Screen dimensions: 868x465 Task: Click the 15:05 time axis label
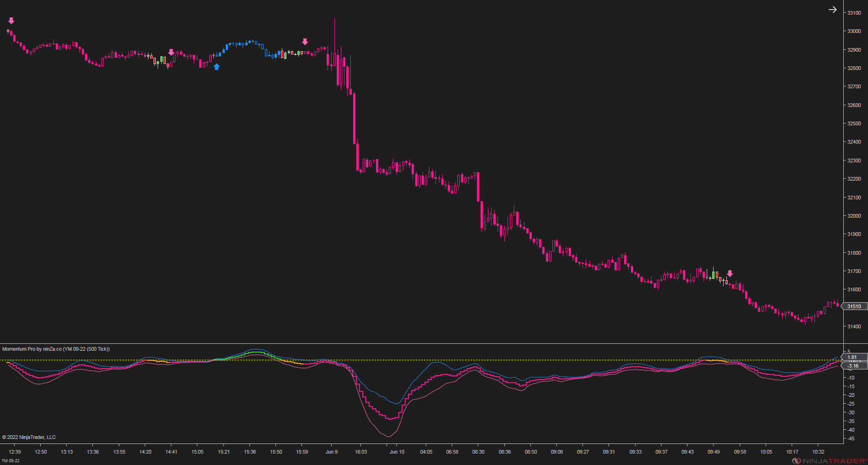[x=197, y=452]
